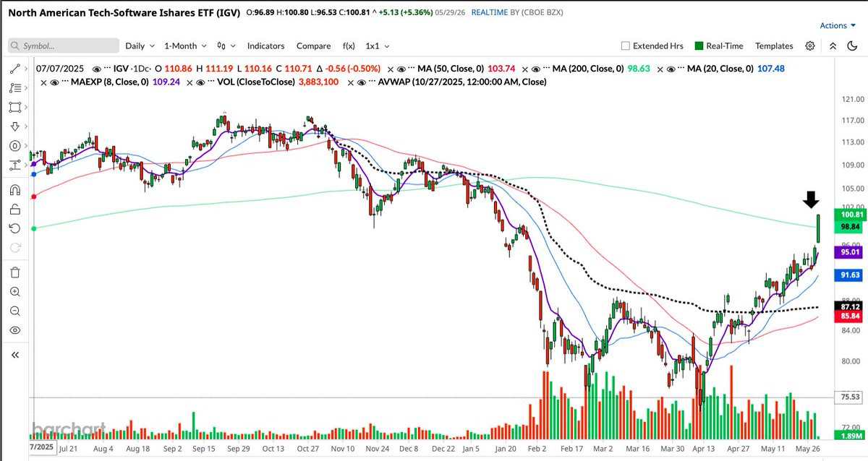Open the 1-Month range dropdown
This screenshot has height=461, width=868.
[x=185, y=46]
